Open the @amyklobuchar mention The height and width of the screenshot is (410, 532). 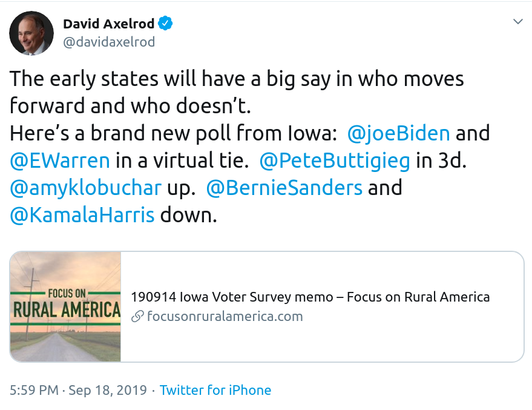85,188
